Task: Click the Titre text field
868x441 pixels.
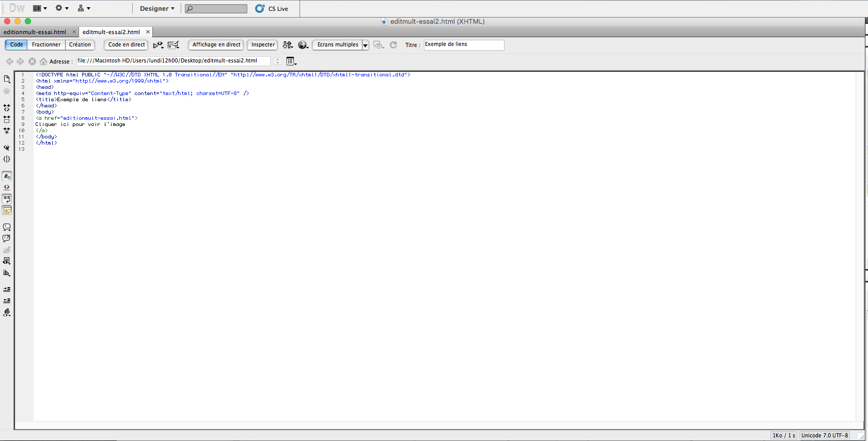Action: click(463, 45)
